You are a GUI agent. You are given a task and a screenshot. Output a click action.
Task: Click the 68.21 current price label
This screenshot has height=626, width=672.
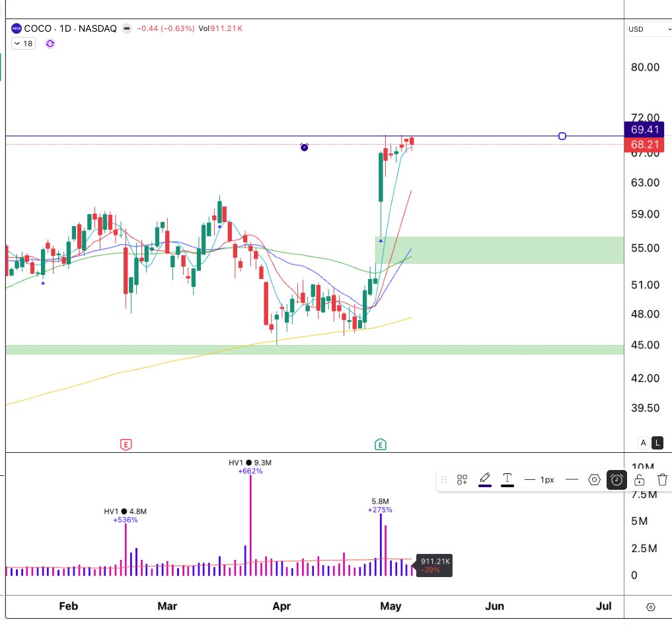(644, 145)
